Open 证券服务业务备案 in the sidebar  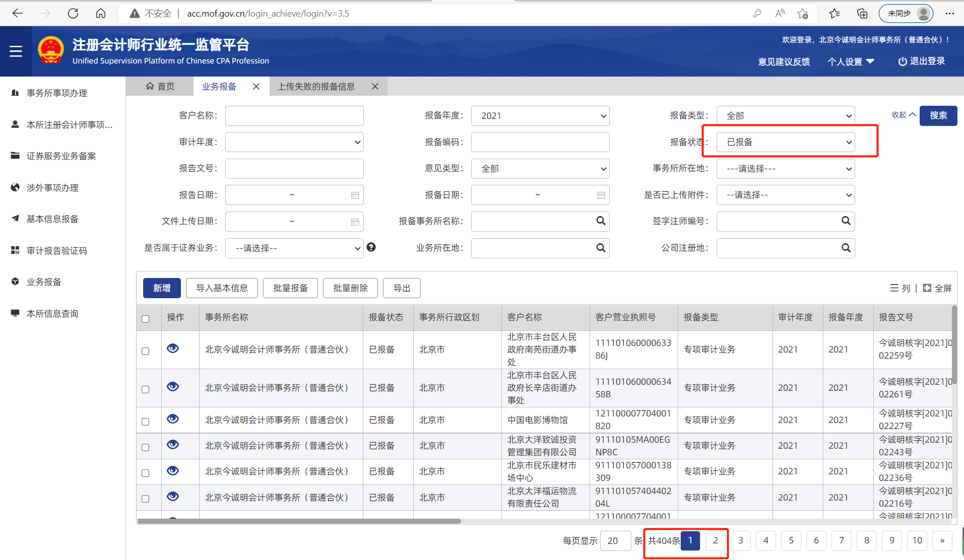pos(61,156)
